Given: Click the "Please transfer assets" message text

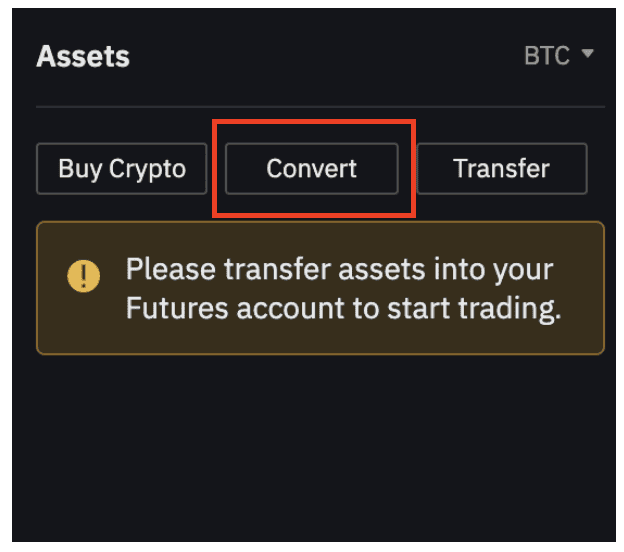Looking at the screenshot, I should click(339, 269).
